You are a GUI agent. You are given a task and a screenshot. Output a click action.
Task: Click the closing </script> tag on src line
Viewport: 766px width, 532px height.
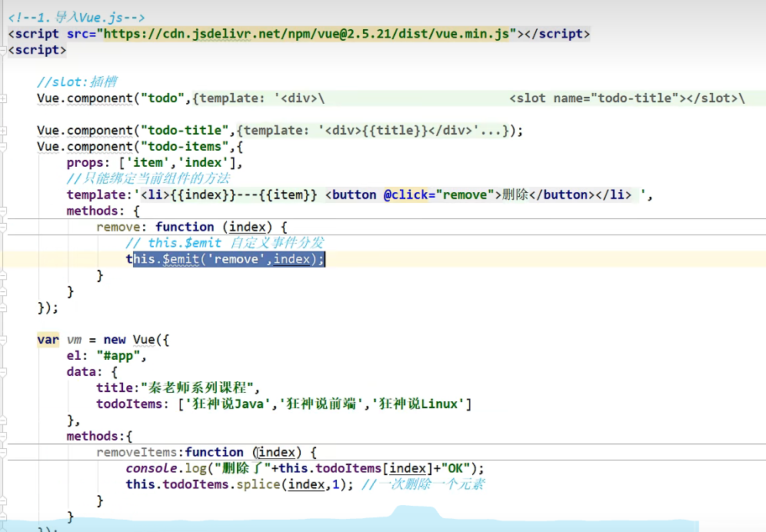[558, 34]
